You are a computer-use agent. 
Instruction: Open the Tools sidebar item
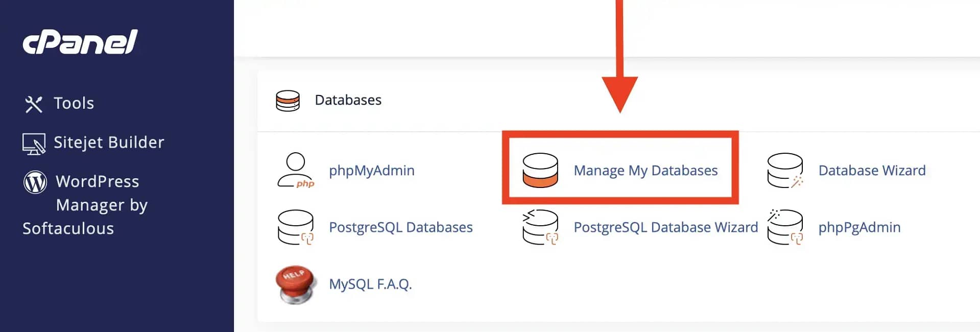[74, 103]
